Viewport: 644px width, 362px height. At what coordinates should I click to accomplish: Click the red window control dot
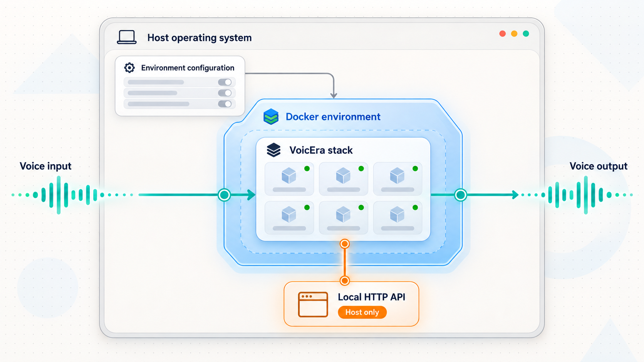[x=502, y=34]
